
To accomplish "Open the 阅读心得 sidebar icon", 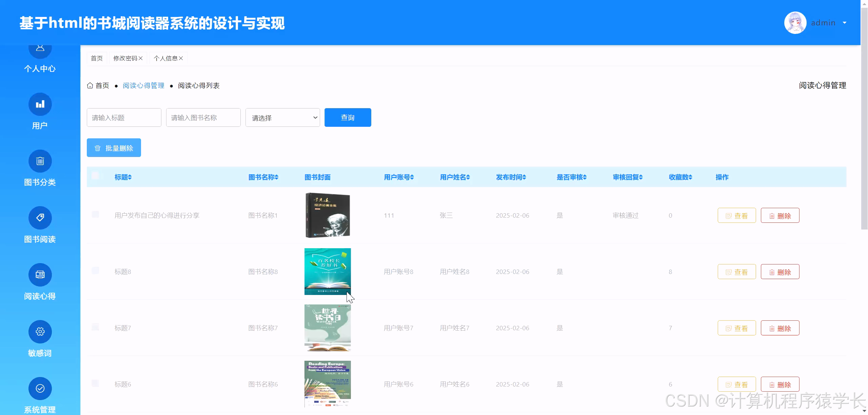I will [40, 275].
